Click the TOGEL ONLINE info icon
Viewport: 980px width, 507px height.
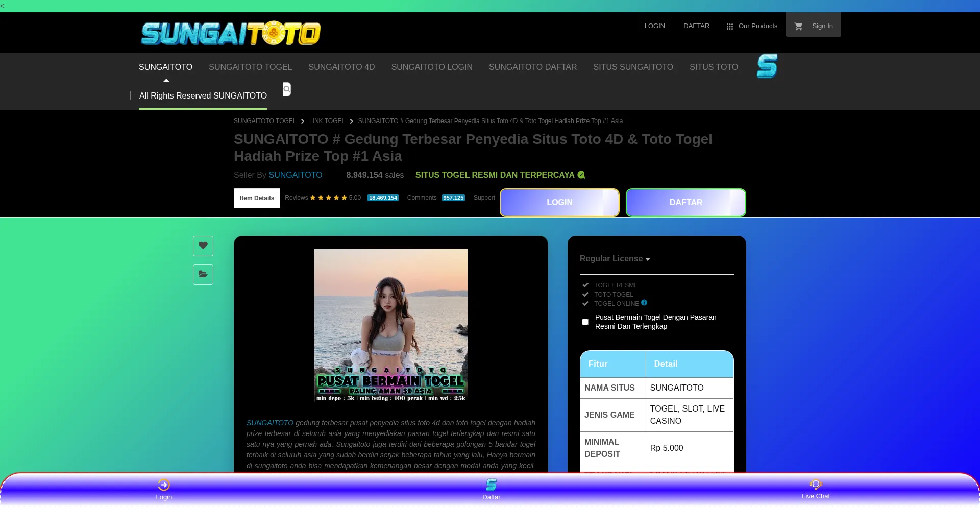pos(644,303)
